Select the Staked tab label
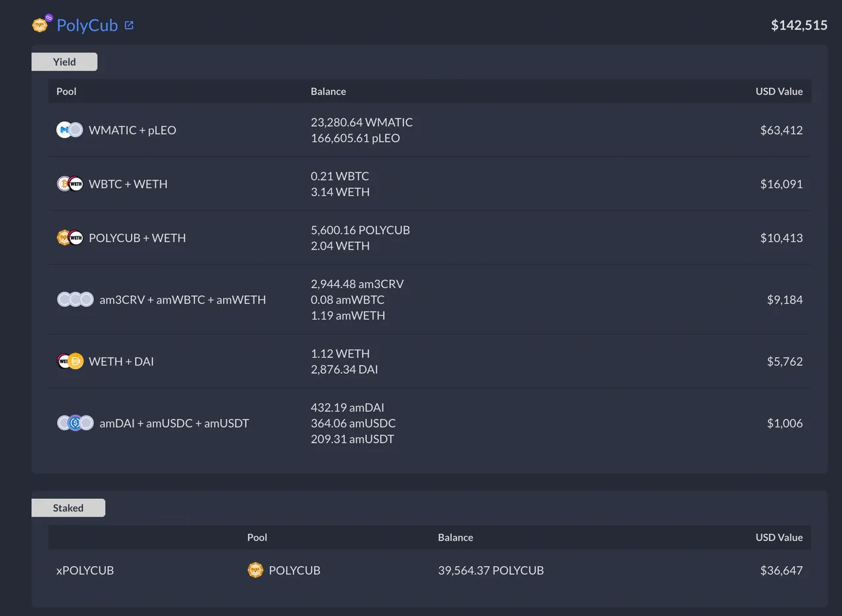This screenshot has height=616, width=842. [68, 508]
